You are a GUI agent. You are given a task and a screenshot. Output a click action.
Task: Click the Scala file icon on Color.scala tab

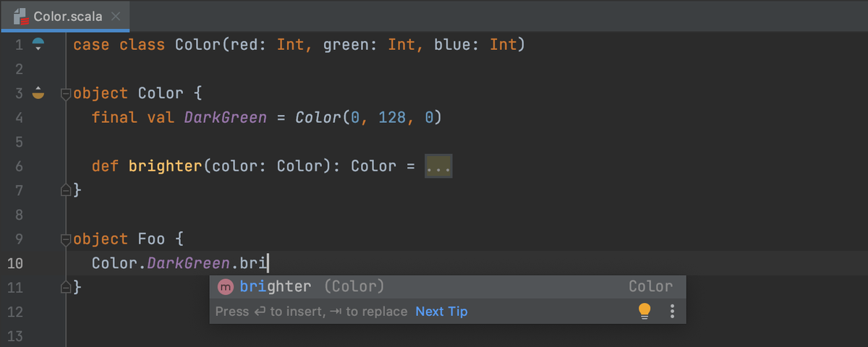click(x=21, y=15)
